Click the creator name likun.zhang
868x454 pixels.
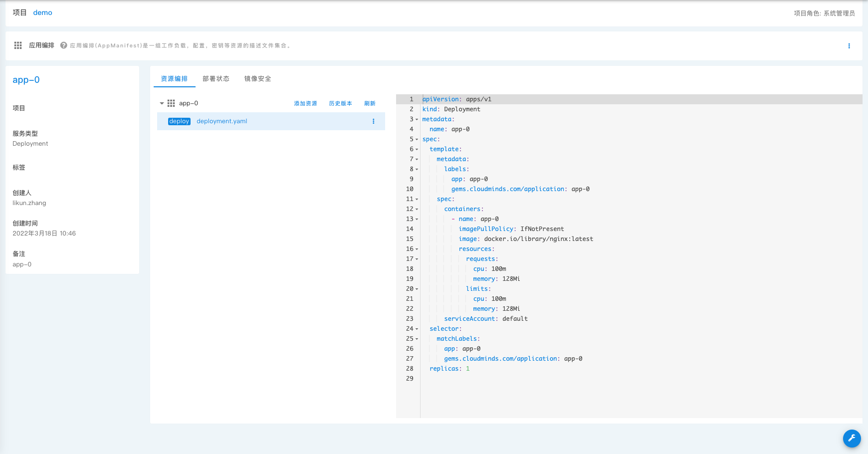tap(29, 203)
